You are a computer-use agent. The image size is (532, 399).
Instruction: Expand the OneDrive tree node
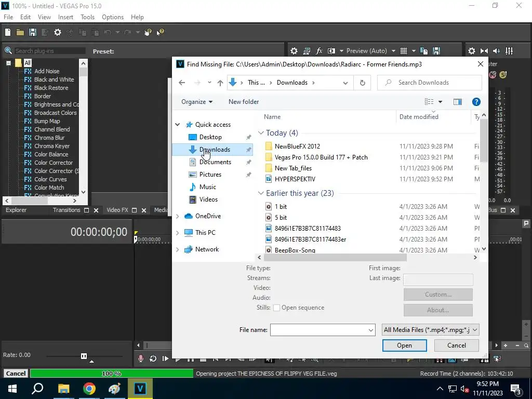pos(178,216)
